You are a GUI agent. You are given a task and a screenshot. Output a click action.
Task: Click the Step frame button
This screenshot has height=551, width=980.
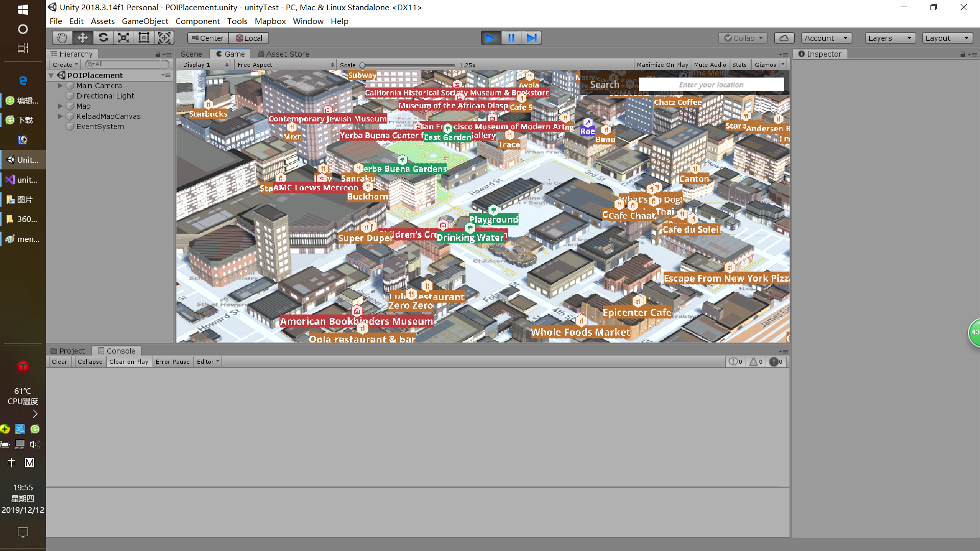click(532, 37)
